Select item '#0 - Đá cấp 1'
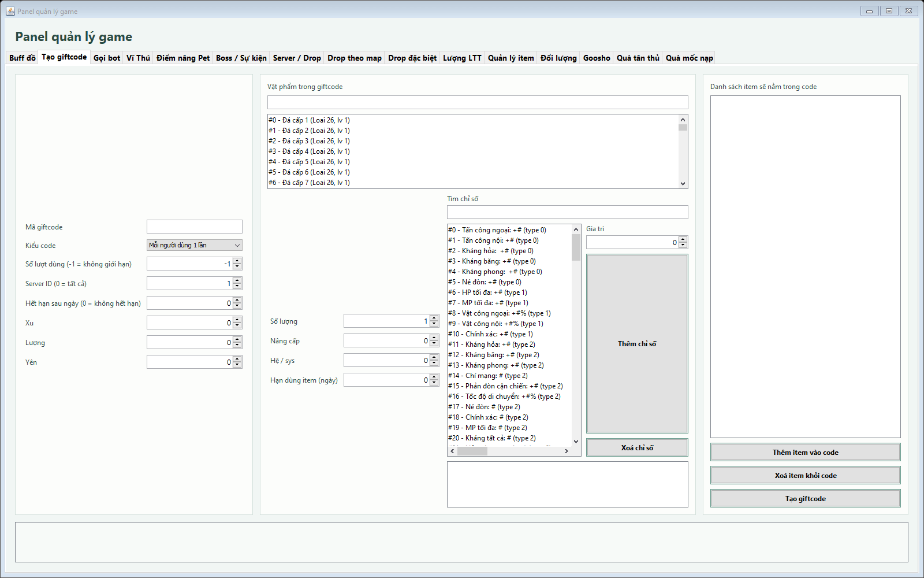Image resolution: width=924 pixels, height=578 pixels. pos(473,120)
